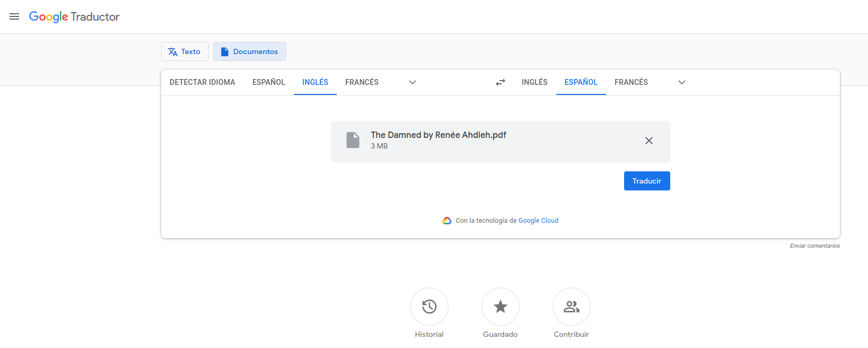Open the Guardado saved star icon
This screenshot has width=868, height=348.
tap(500, 307)
